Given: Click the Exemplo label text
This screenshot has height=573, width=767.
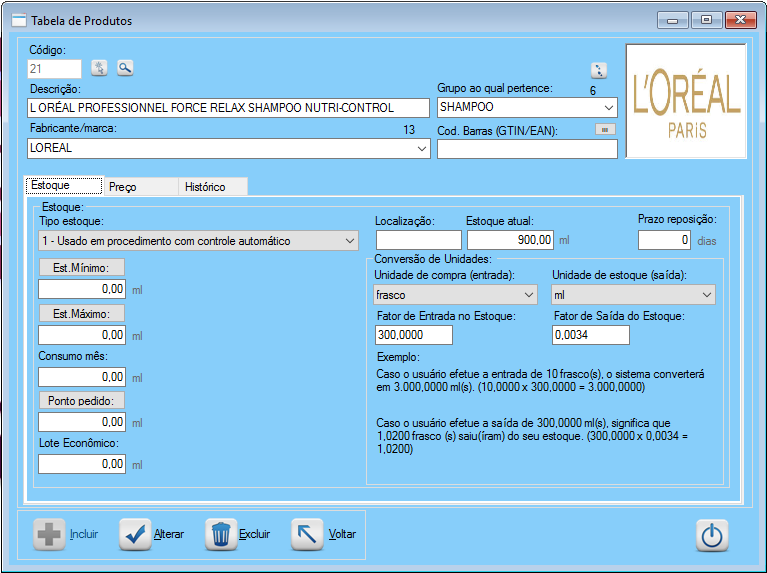Looking at the screenshot, I should (398, 357).
